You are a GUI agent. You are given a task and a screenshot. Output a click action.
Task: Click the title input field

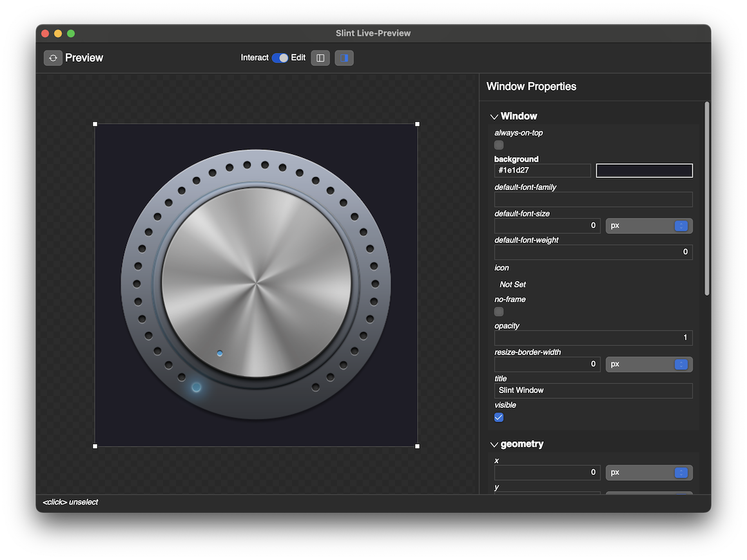click(593, 391)
